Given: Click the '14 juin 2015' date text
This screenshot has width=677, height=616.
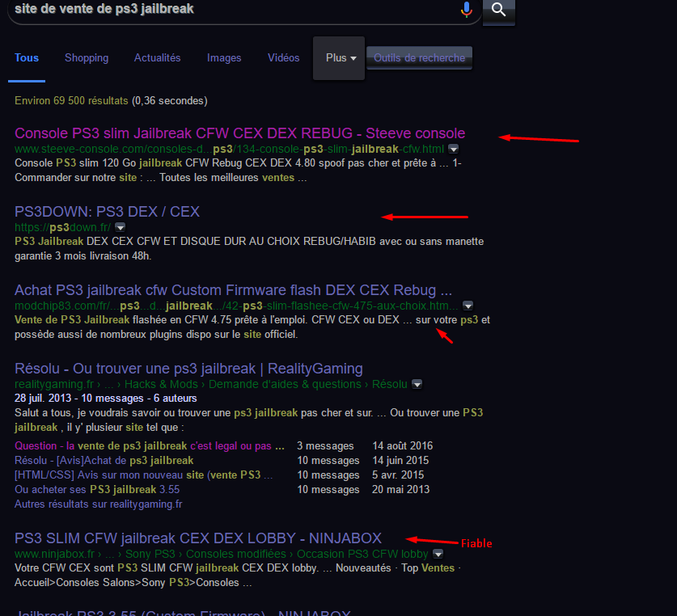Looking at the screenshot, I should 400,461.
